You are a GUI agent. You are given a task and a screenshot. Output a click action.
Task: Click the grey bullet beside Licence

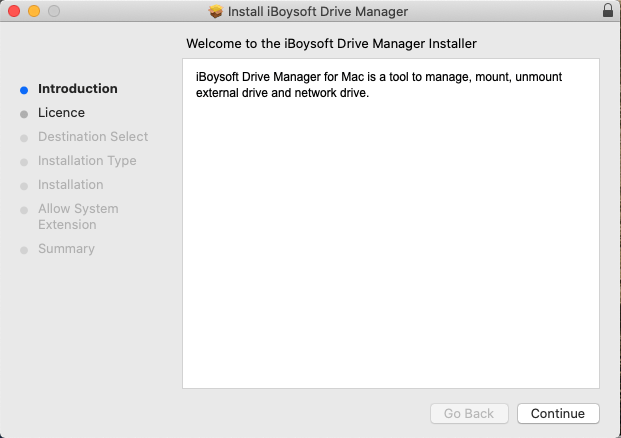tap(24, 114)
